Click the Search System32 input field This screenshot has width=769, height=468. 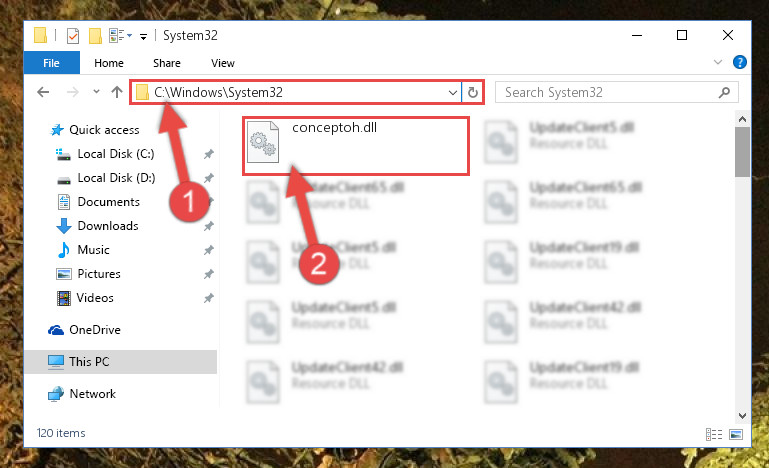[x=616, y=92]
